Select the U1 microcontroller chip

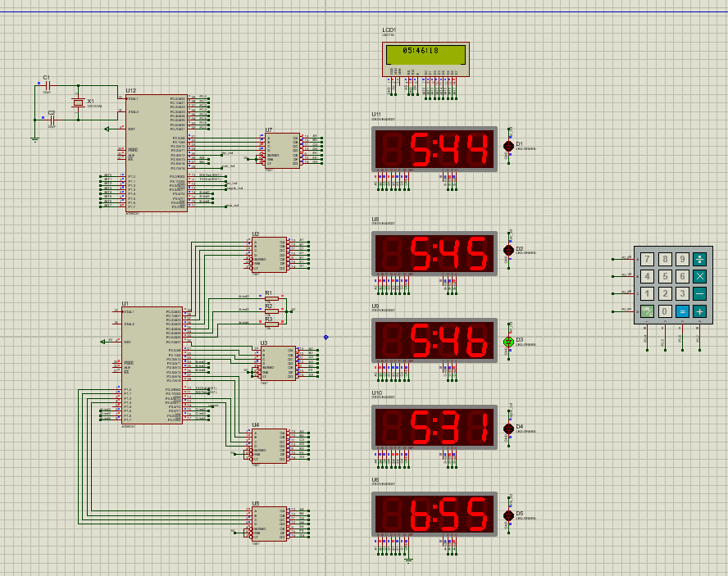click(x=152, y=365)
